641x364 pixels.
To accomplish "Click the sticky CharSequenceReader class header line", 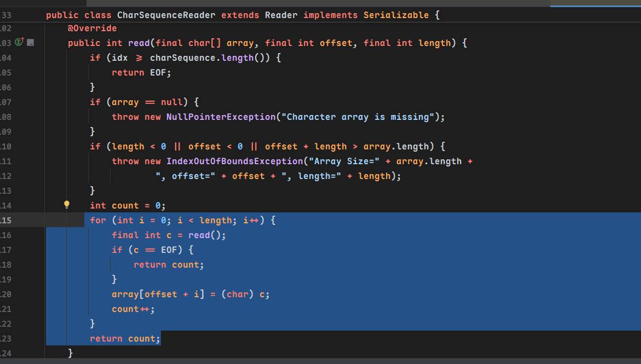I will [x=242, y=15].
